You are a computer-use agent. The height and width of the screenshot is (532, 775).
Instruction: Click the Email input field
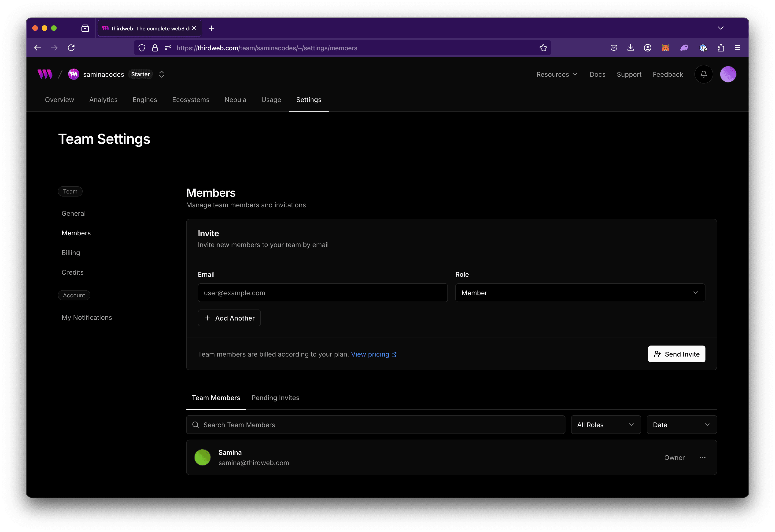tap(322, 293)
